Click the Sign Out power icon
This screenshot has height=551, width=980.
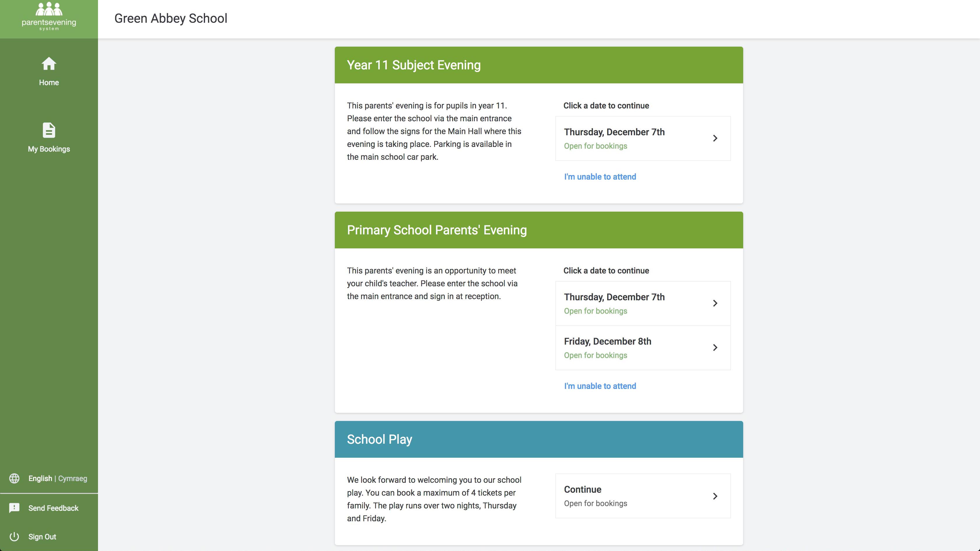tap(15, 536)
